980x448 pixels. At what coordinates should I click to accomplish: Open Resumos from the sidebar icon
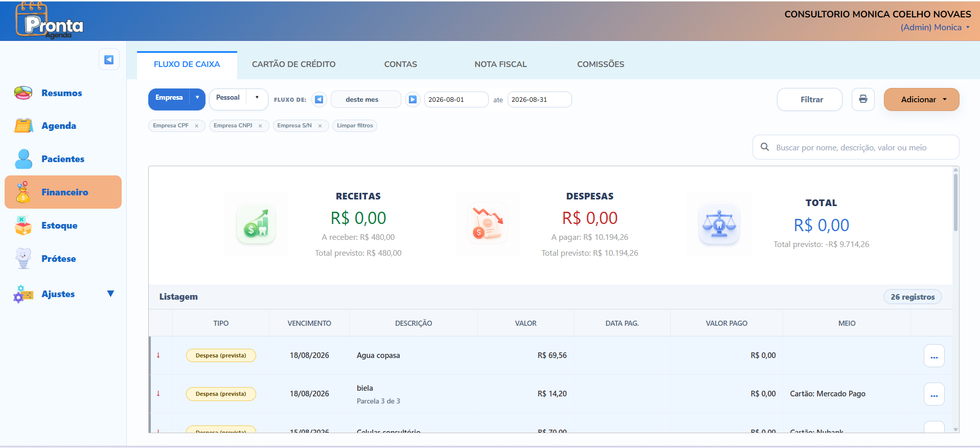(24, 93)
